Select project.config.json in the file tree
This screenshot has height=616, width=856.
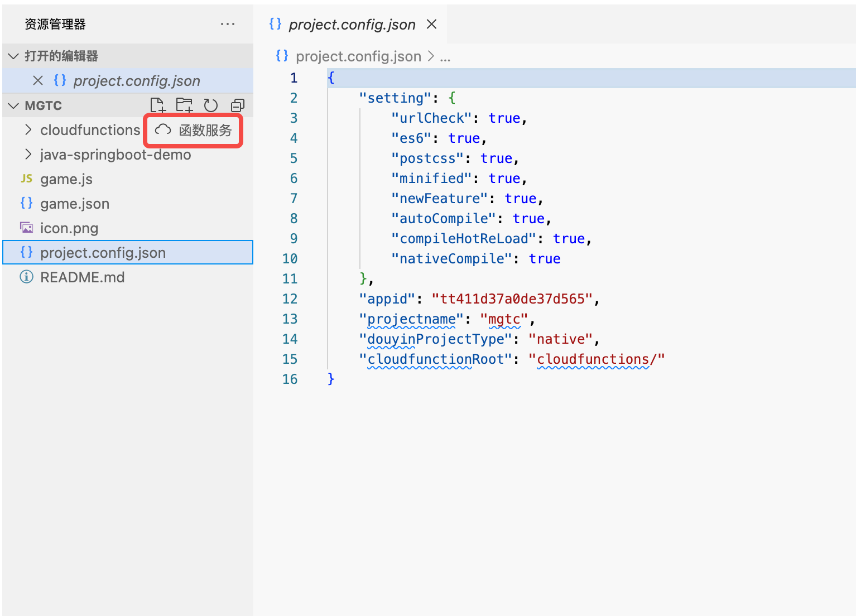(x=103, y=253)
